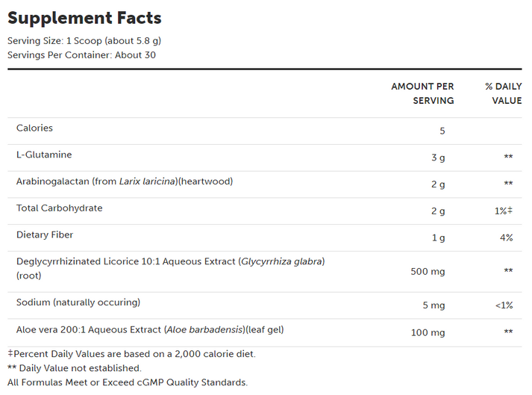Click the Total Carbohydrate label
This screenshot has height=395, width=532.
point(59,208)
